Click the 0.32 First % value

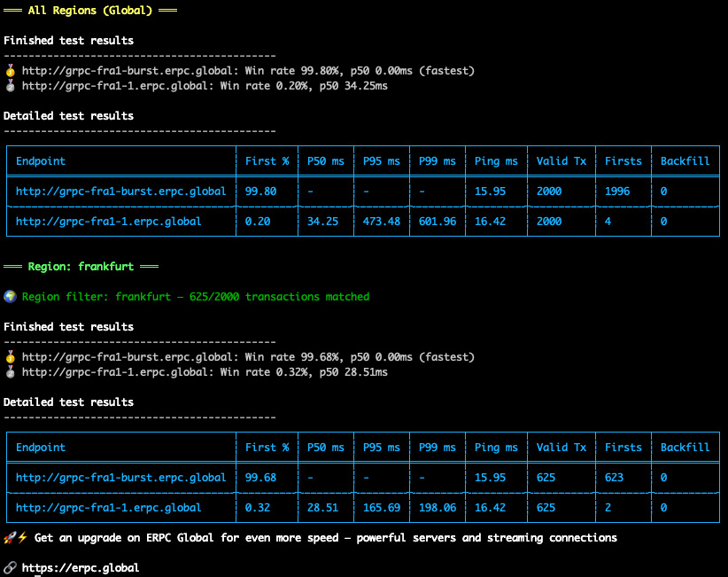258,508
